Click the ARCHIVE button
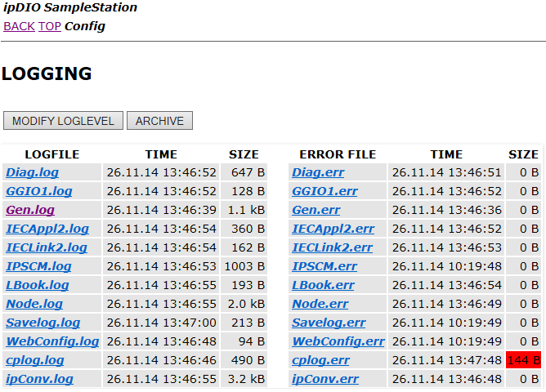This screenshot has height=392, width=546. [159, 121]
